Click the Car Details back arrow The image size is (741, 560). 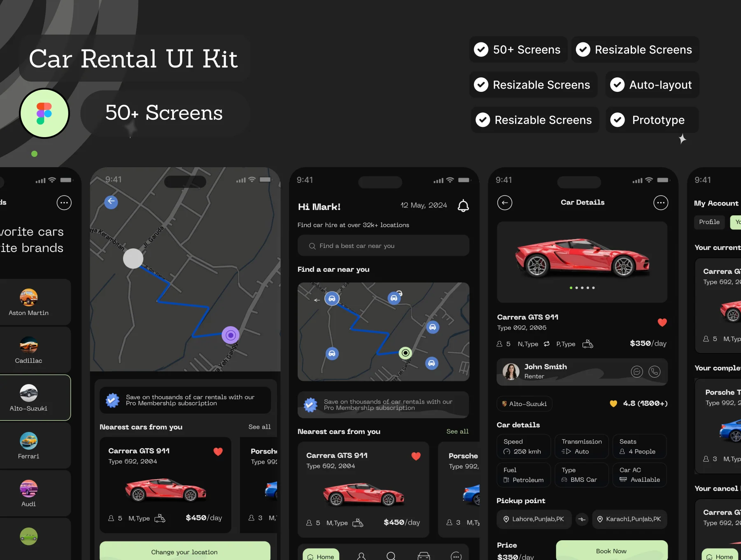[505, 203]
